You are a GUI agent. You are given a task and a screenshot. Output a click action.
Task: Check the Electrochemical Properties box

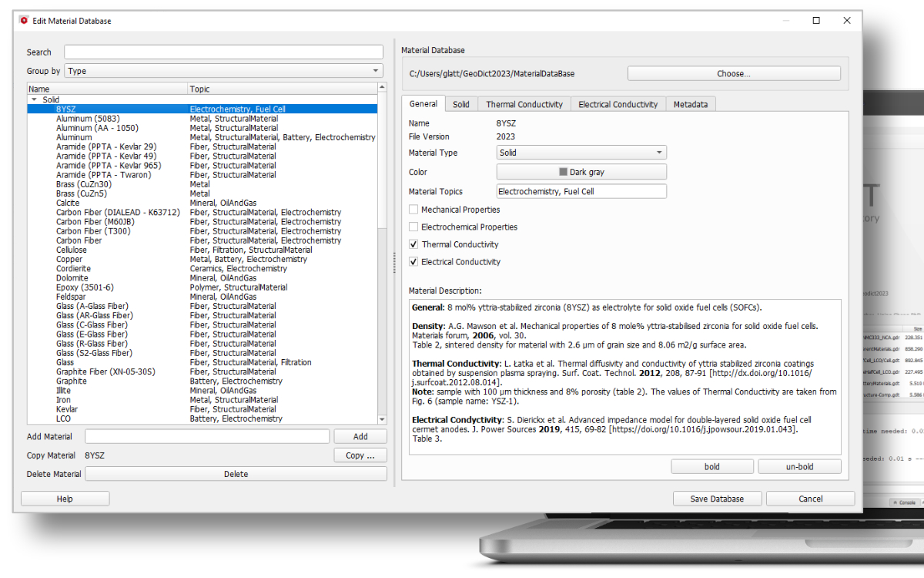coord(414,227)
